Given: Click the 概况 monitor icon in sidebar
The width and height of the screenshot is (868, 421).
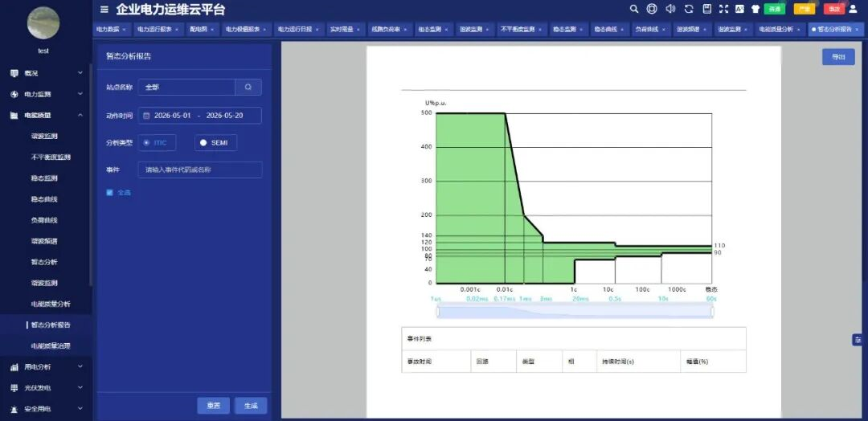Looking at the screenshot, I should click(x=14, y=73).
